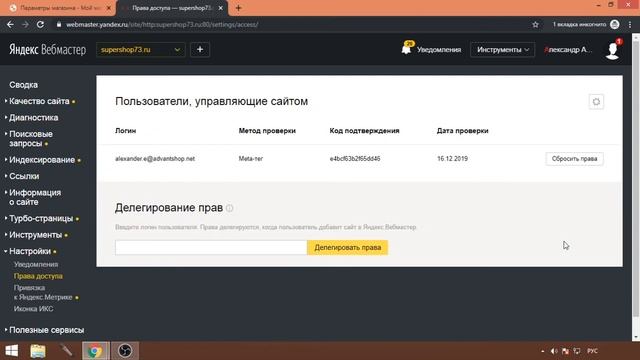Viewport: 640px width, 360px height.
Task: Click the browser back arrow
Action: pos(10,24)
